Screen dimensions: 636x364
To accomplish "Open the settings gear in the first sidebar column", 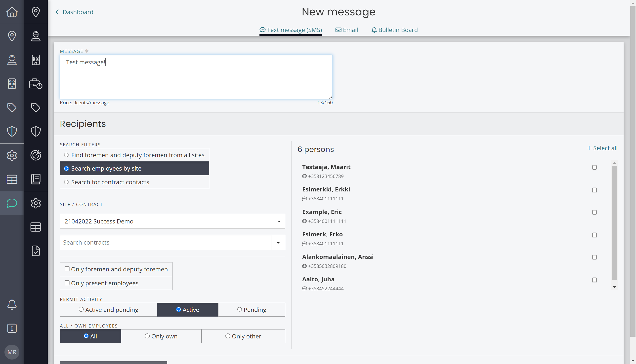I will pos(12,155).
